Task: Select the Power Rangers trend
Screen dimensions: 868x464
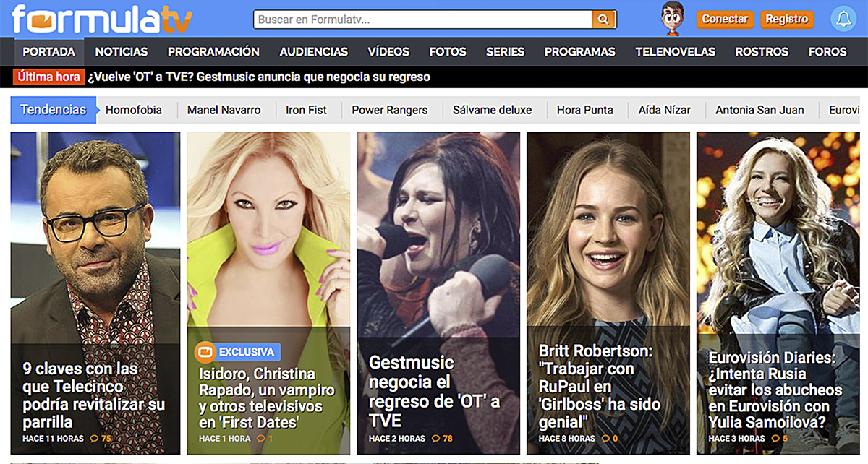Action: point(390,110)
